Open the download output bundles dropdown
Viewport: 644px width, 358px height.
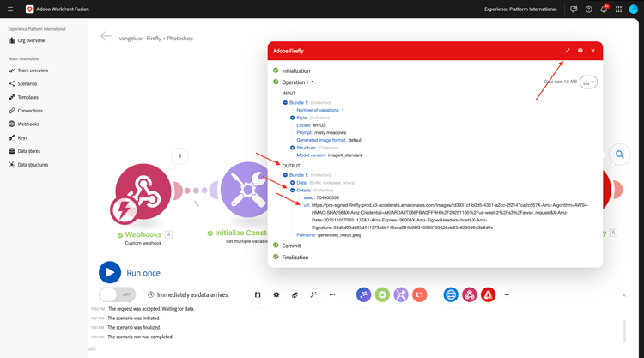point(588,82)
